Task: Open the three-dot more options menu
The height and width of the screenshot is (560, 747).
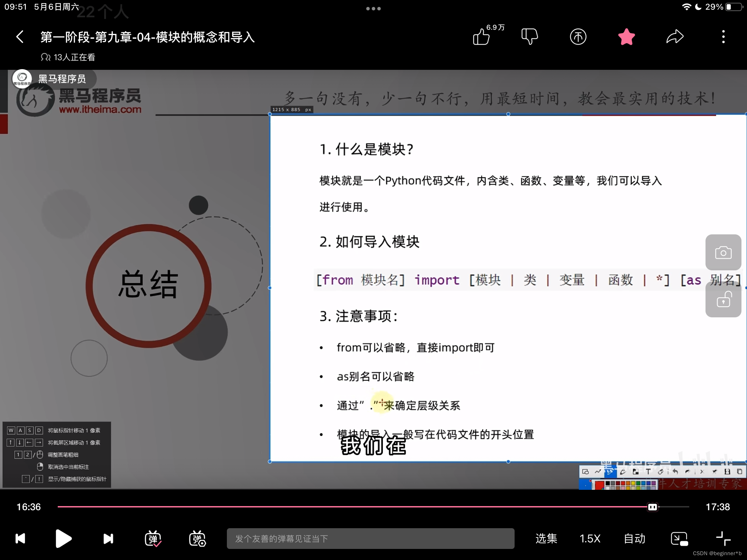Action: click(723, 37)
